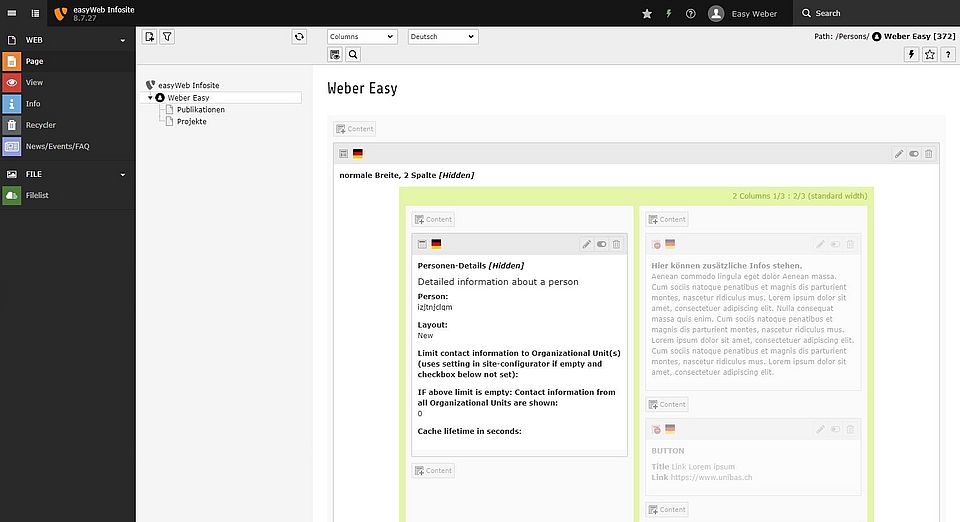This screenshot has width=960, height=522.
Task: Click the '2 Columns 1/3 : 2/3 (standard width)' label
Action: [800, 196]
